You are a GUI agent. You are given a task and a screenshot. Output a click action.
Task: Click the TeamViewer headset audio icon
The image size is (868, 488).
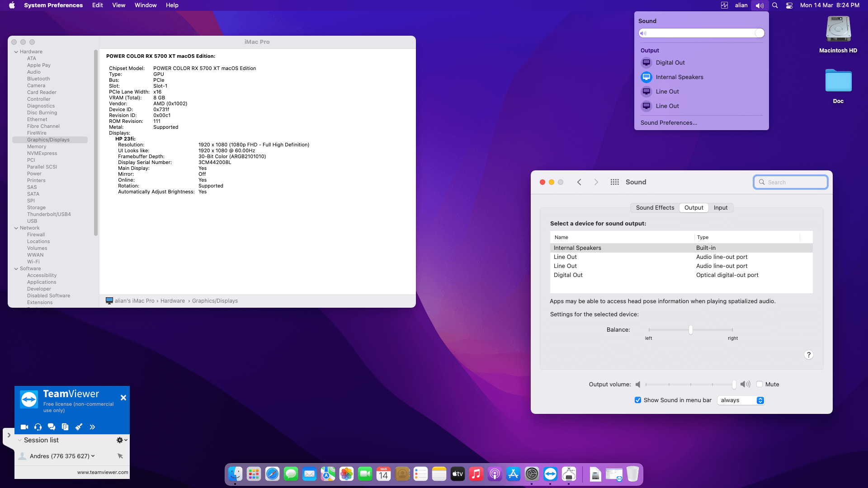[x=38, y=427]
